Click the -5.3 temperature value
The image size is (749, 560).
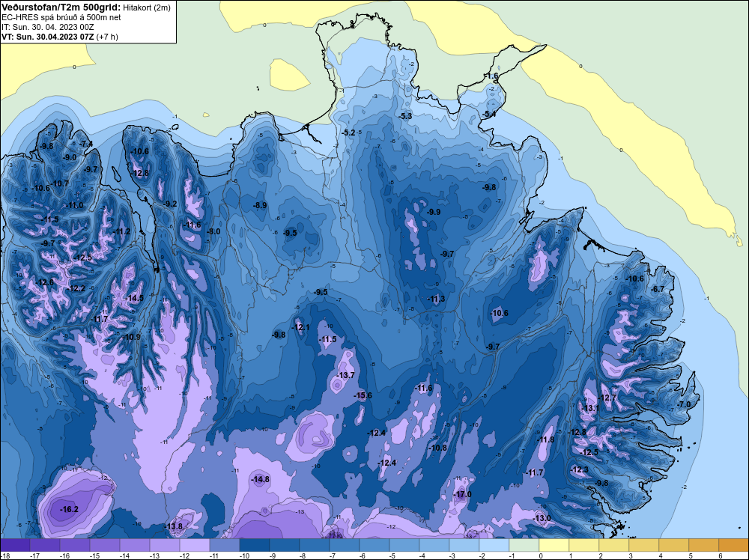pyautogui.click(x=405, y=116)
